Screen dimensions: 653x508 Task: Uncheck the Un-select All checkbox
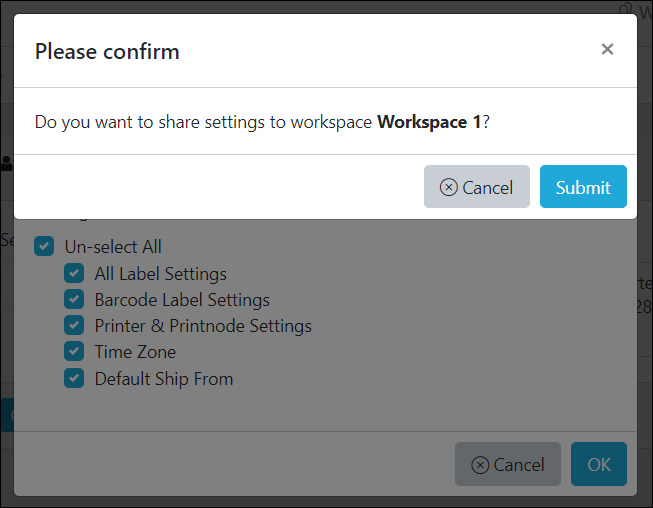click(44, 246)
